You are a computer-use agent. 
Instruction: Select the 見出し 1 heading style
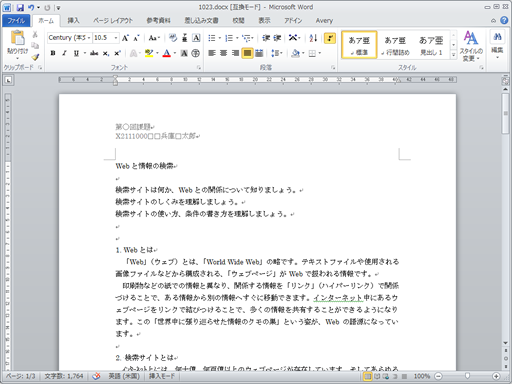pos(431,45)
